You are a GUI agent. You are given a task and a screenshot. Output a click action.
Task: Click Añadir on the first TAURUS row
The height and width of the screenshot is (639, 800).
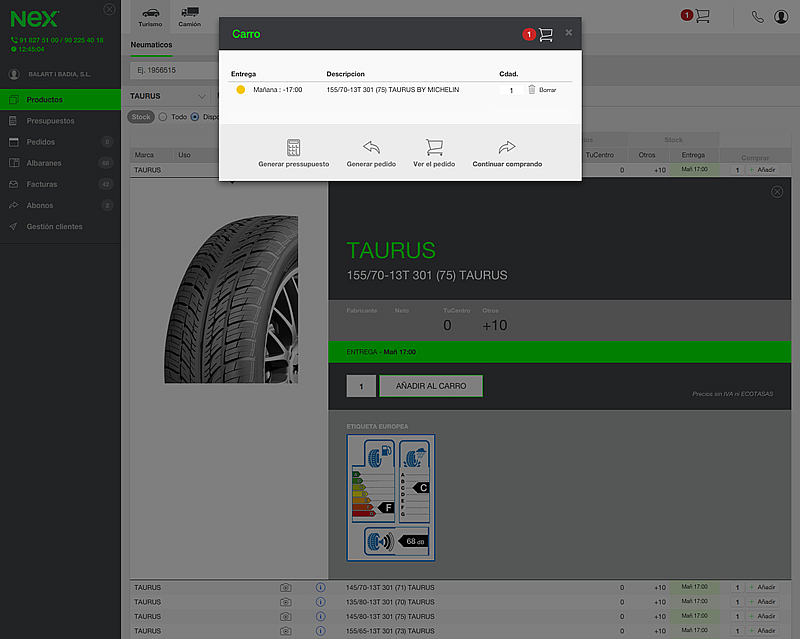pyautogui.click(x=762, y=170)
